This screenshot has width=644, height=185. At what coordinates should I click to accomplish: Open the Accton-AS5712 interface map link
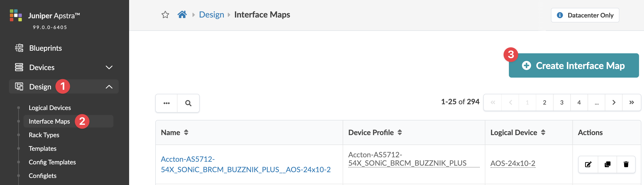point(245,164)
